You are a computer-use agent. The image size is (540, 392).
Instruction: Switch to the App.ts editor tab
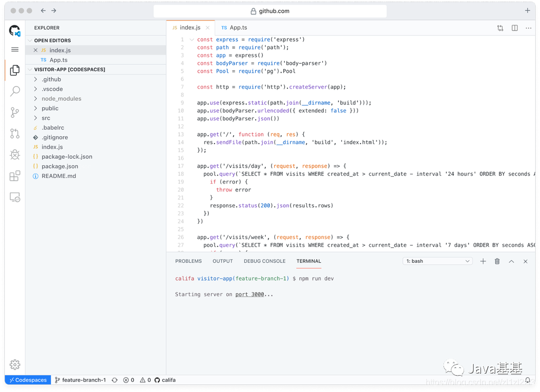[234, 27]
